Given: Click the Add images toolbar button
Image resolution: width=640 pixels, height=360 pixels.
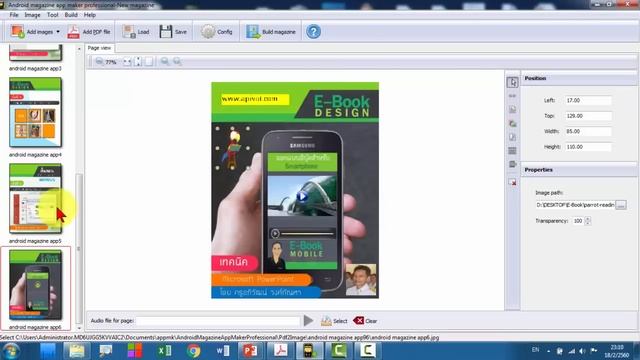Looking at the screenshot, I should point(32,31).
